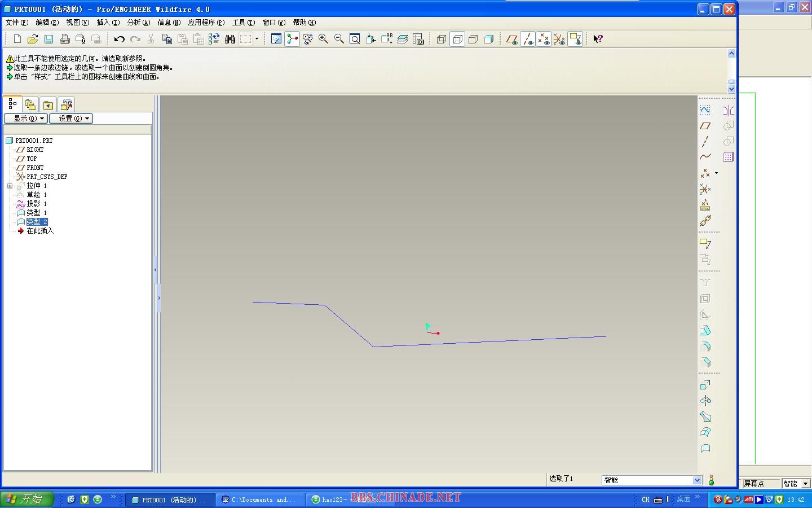Click the binoculars Find icon

point(230,39)
